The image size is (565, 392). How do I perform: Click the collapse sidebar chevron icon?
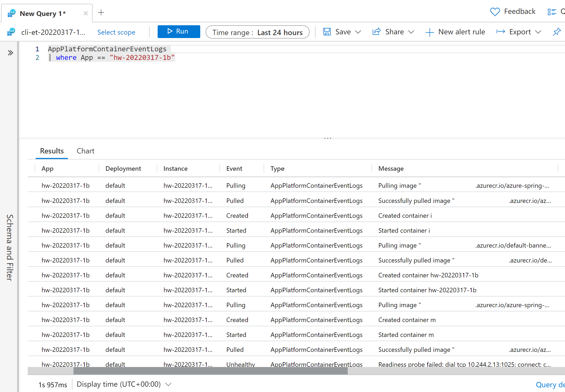point(10,53)
